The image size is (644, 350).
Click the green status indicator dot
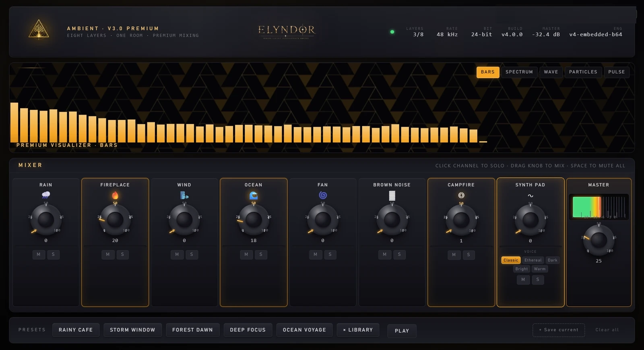click(392, 32)
